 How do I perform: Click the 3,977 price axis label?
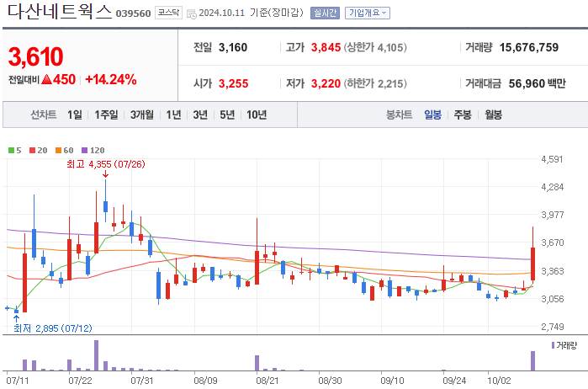click(552, 215)
